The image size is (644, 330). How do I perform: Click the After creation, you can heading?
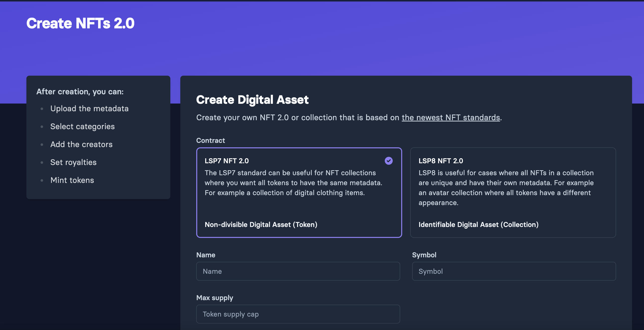point(80,92)
